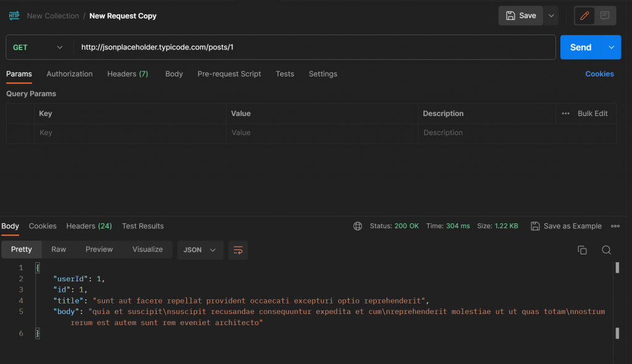This screenshot has height=364, width=632.
Task: Open the Cookies link
Action: (599, 74)
